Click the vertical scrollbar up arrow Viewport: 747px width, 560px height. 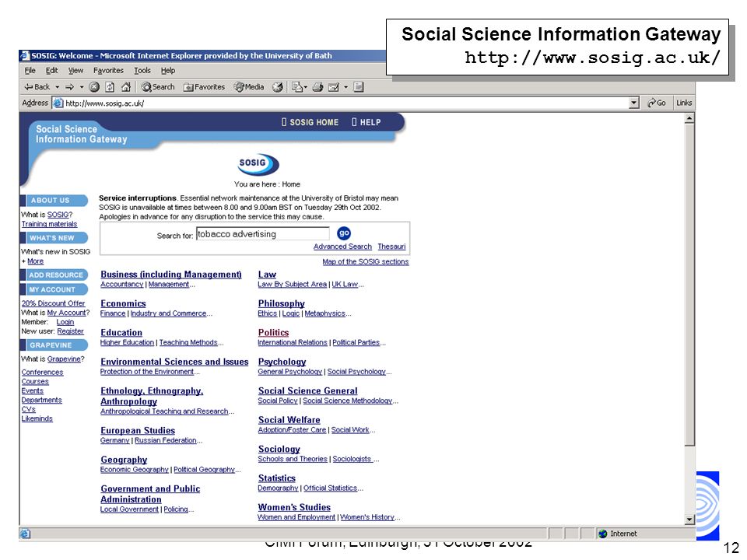coord(689,119)
